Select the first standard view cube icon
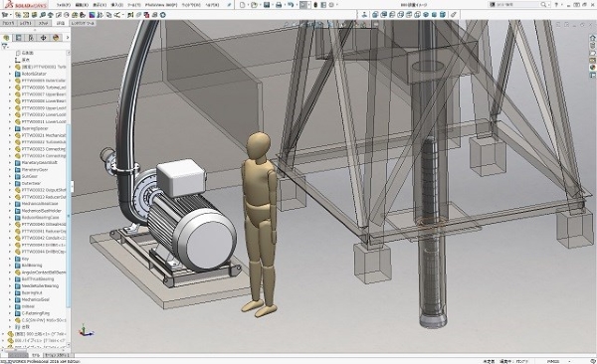This screenshot has width=597, height=364. coord(375,15)
